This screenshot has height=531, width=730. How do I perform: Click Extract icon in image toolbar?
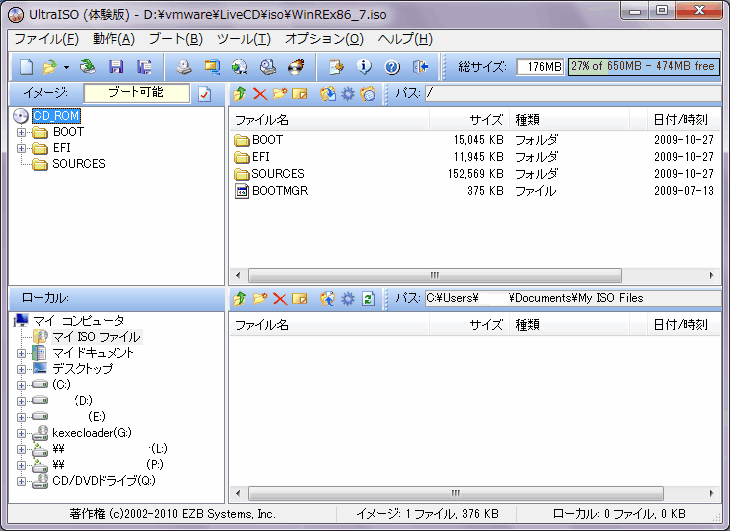pos(328,94)
